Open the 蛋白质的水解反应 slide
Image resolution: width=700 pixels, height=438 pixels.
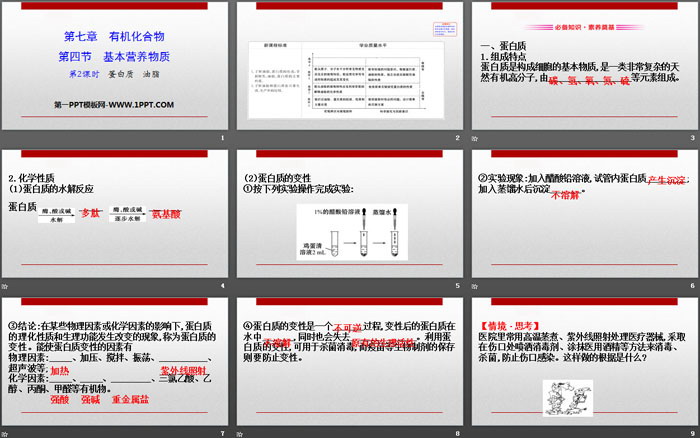coord(115,220)
